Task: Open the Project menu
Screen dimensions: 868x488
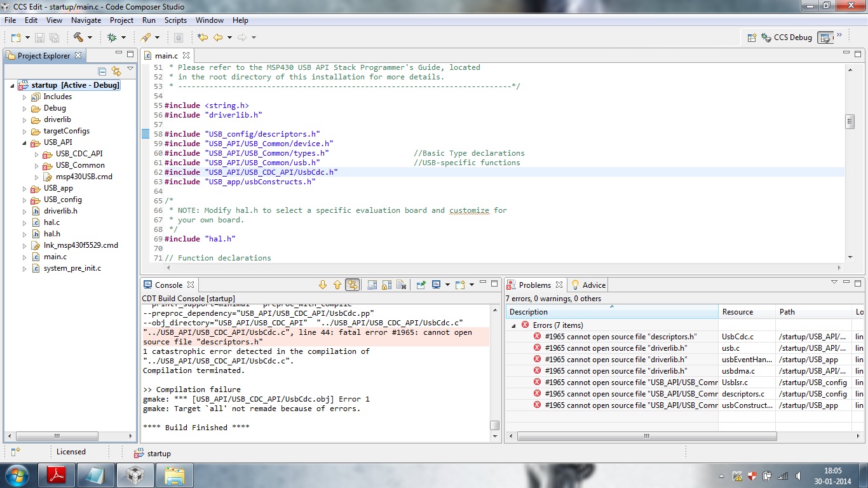Action: (121, 20)
